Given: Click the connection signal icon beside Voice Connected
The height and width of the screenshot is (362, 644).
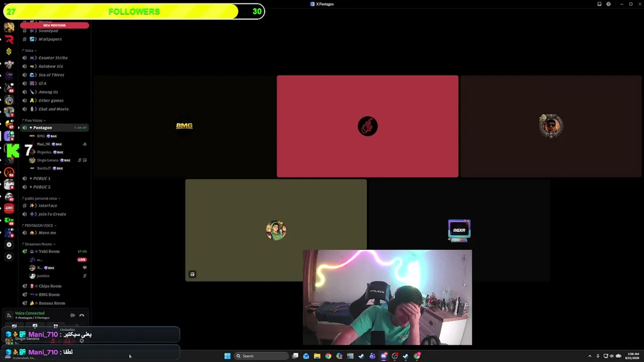Looking at the screenshot, I should 9,315.
